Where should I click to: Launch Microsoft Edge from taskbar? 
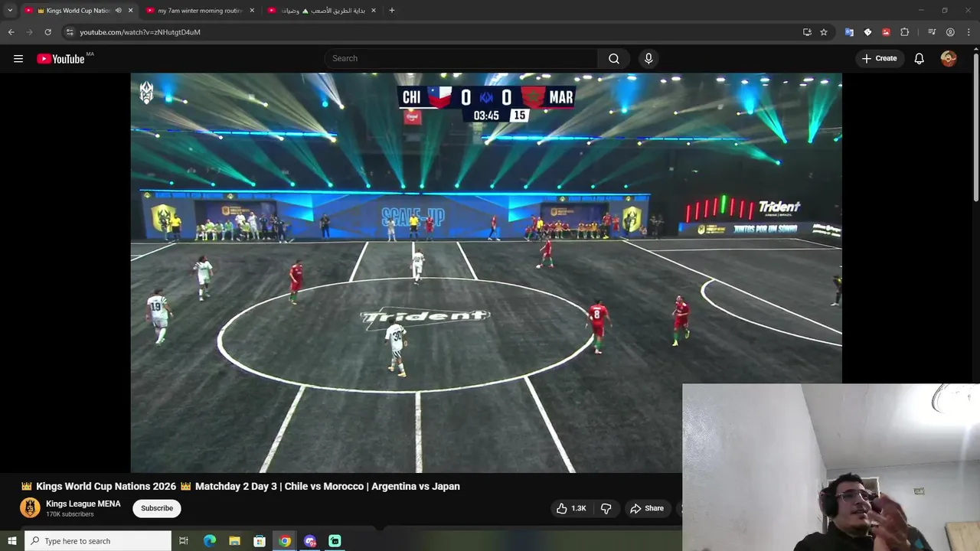coord(210,541)
